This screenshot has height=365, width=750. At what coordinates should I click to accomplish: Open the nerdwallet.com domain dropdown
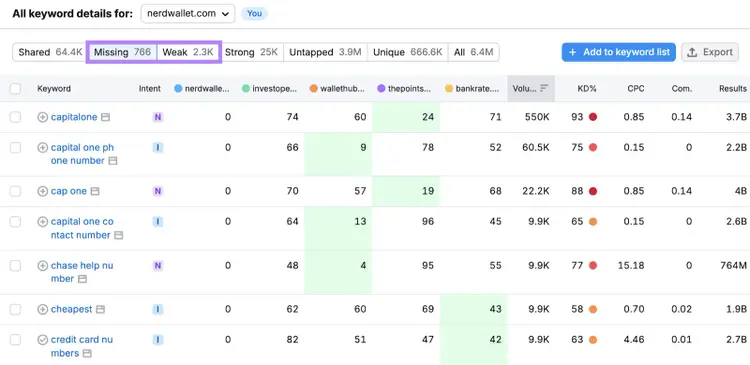(188, 14)
